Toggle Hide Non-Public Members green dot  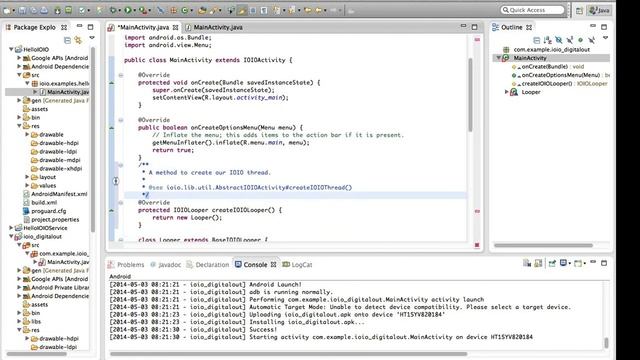pos(580,40)
